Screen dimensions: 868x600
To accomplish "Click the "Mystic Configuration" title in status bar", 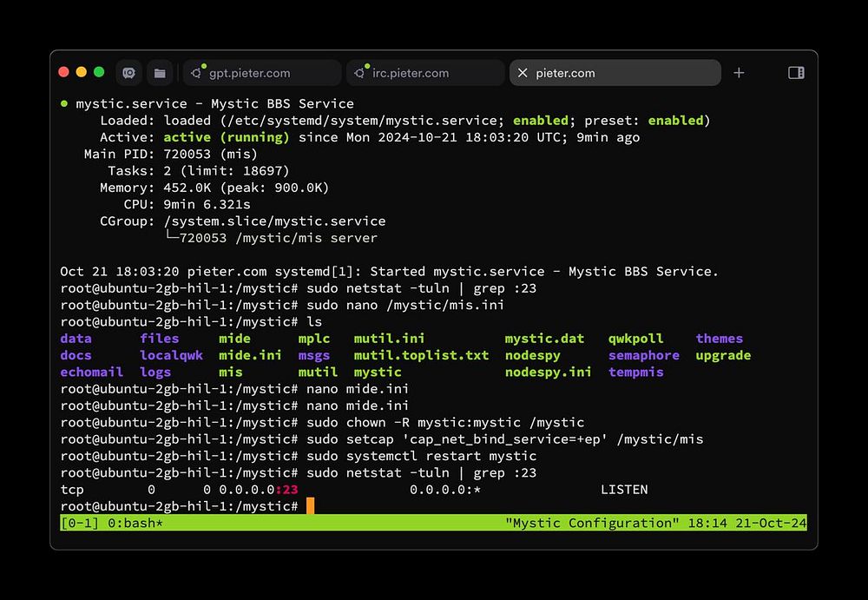I will pos(592,523).
